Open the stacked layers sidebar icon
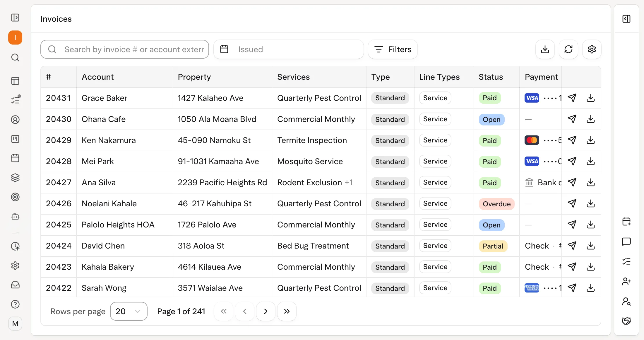Viewport: 644px width, 340px height. 15,178
